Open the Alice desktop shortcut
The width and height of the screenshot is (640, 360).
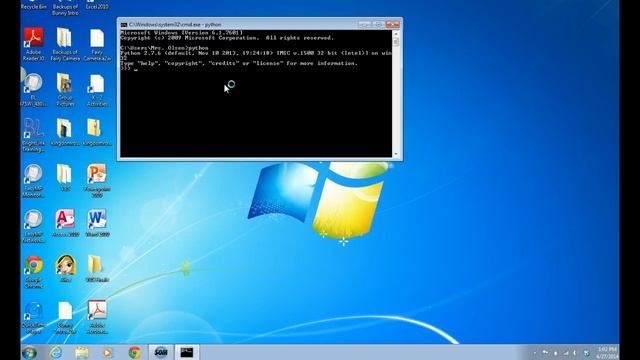(x=65, y=269)
